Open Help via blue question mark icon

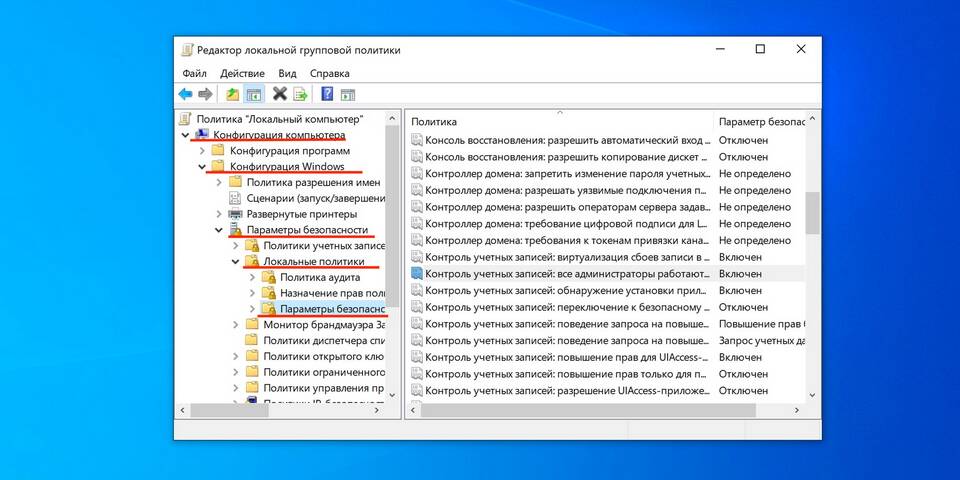[327, 94]
